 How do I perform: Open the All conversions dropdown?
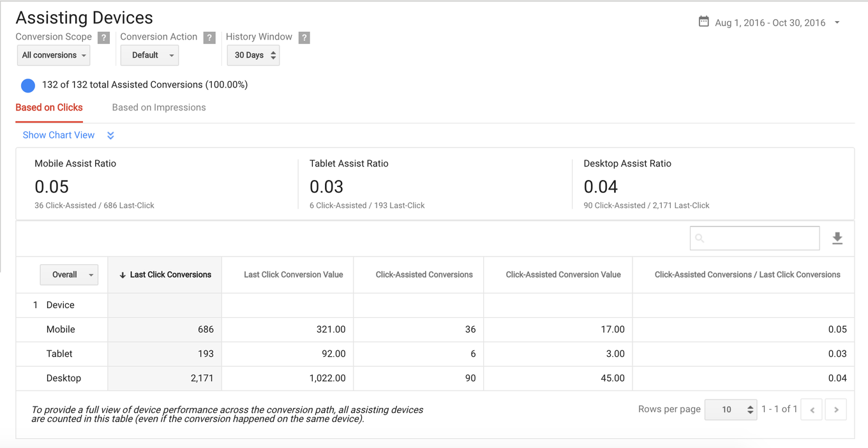tap(53, 55)
